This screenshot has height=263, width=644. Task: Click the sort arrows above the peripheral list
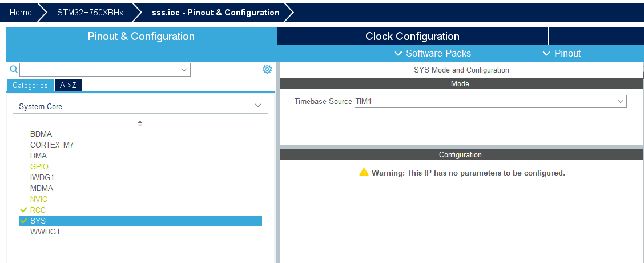tap(140, 123)
